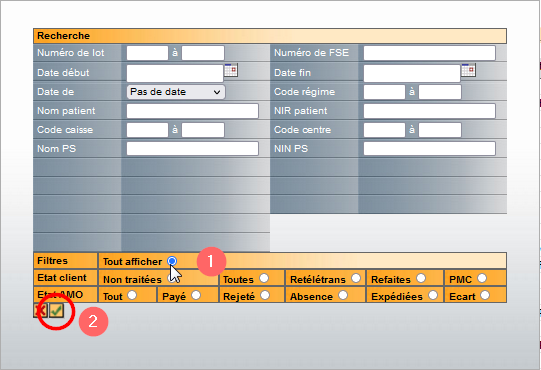Click the Nom patient input field
This screenshot has height=370, width=541.
coord(193,111)
